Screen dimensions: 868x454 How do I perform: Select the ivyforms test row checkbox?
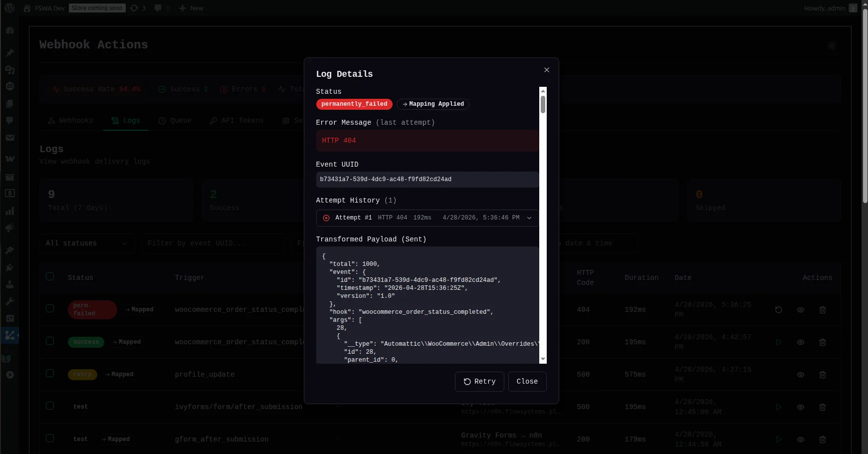(50, 406)
